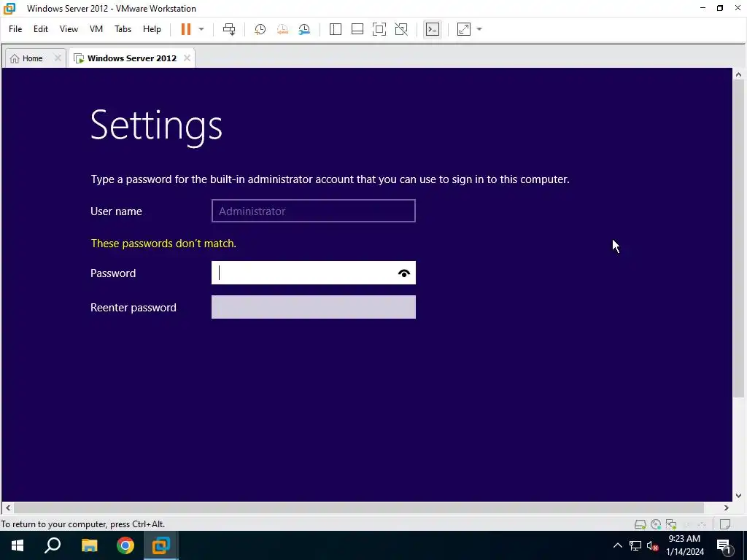
Task: Open the Tabs menu
Action: 123,29
